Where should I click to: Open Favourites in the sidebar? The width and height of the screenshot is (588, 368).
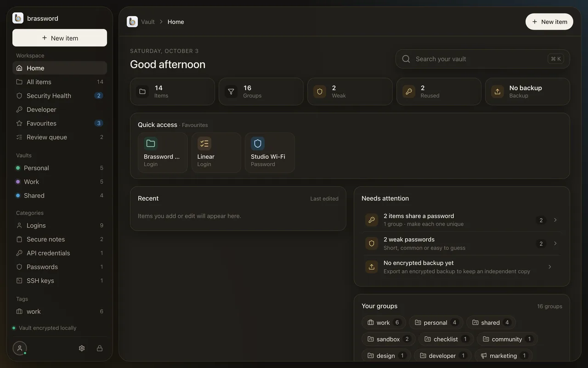pos(60,123)
